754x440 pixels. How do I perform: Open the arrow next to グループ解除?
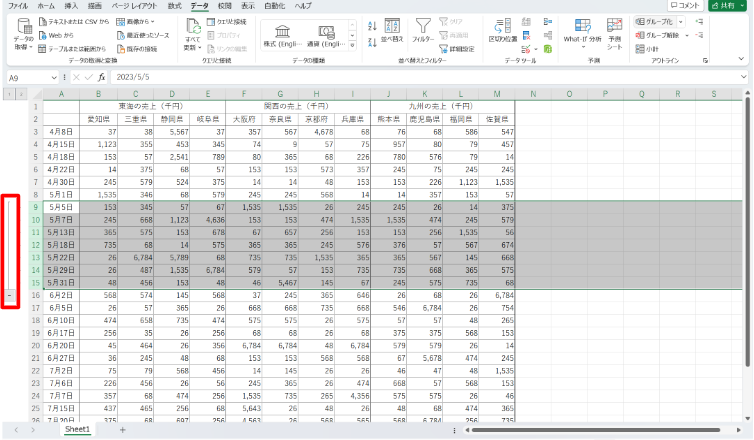[x=687, y=35]
